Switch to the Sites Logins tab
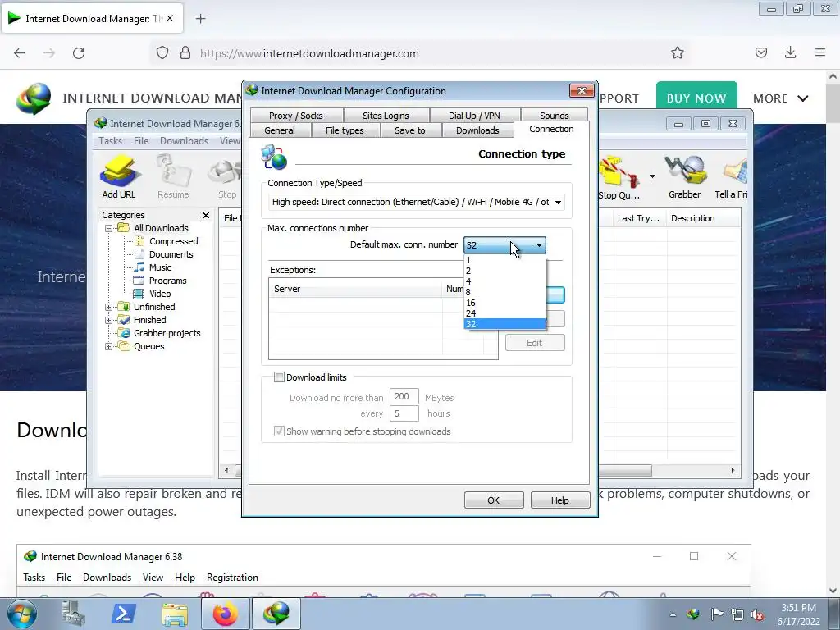840x630 pixels. pyautogui.click(x=386, y=116)
